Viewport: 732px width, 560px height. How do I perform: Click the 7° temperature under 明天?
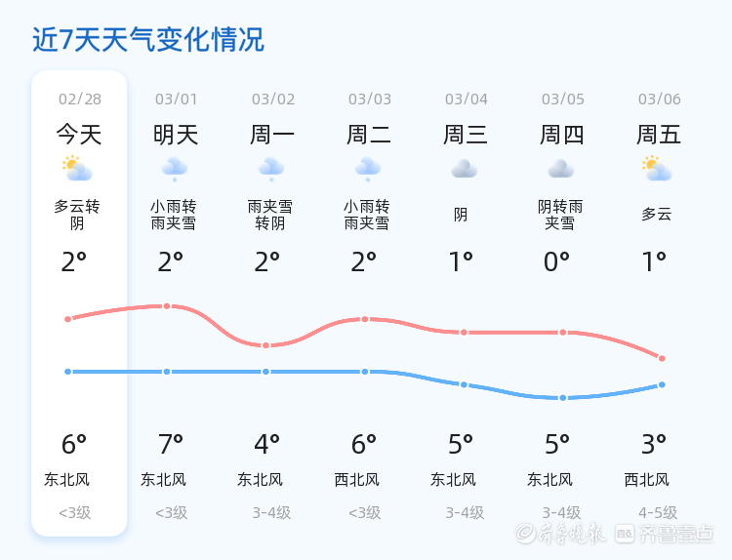point(171,445)
